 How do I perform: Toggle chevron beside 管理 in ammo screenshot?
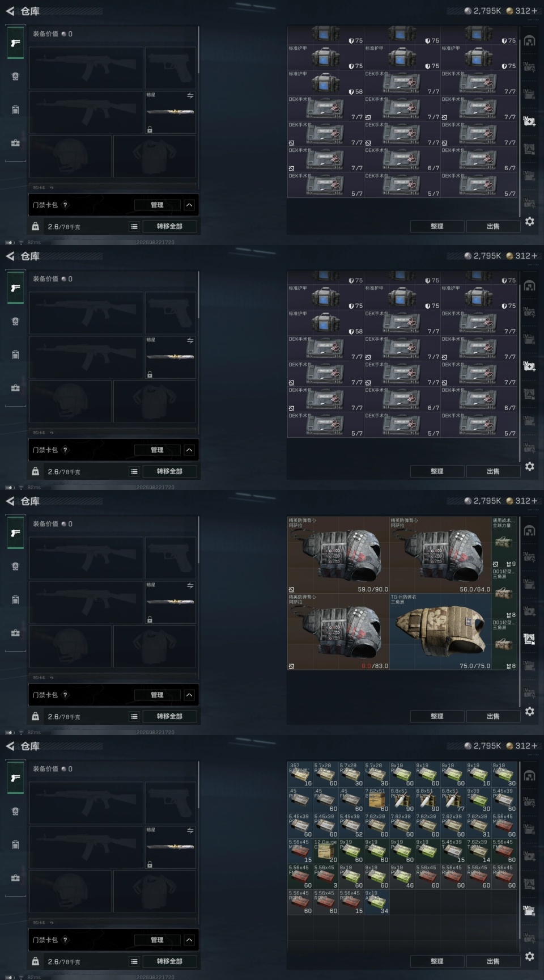pos(189,940)
